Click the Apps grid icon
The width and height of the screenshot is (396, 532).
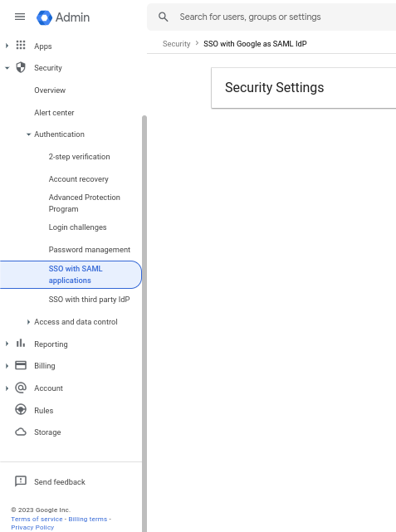(x=21, y=45)
